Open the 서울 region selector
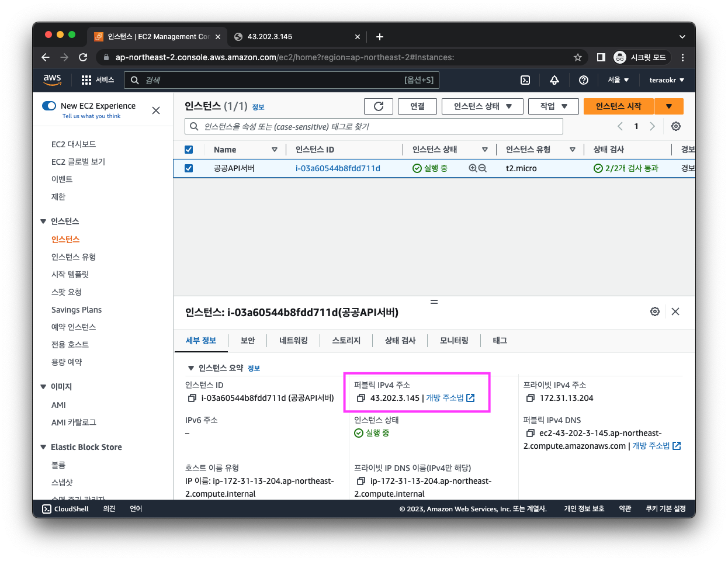 pos(618,80)
